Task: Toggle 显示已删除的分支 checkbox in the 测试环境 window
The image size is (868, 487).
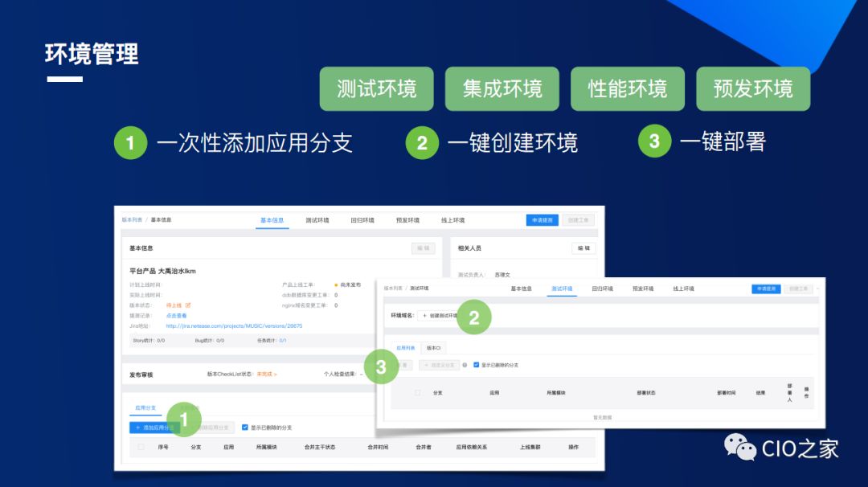Action: click(x=476, y=365)
